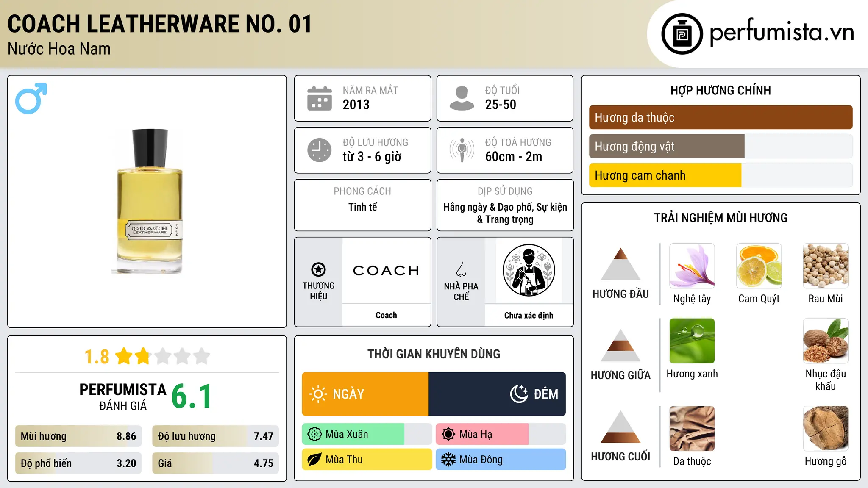
Task: Click the Chưa xác định perfumer label
Action: pyautogui.click(x=529, y=315)
